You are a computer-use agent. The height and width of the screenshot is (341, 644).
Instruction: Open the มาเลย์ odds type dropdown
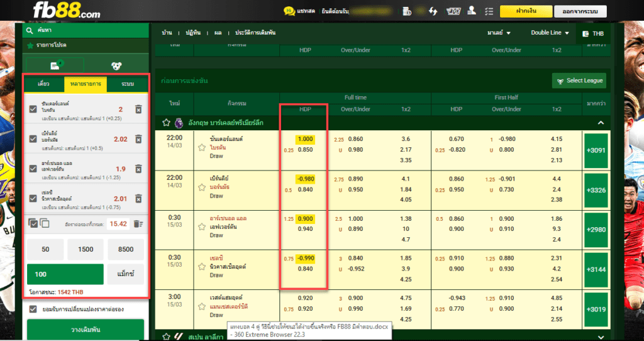499,33
